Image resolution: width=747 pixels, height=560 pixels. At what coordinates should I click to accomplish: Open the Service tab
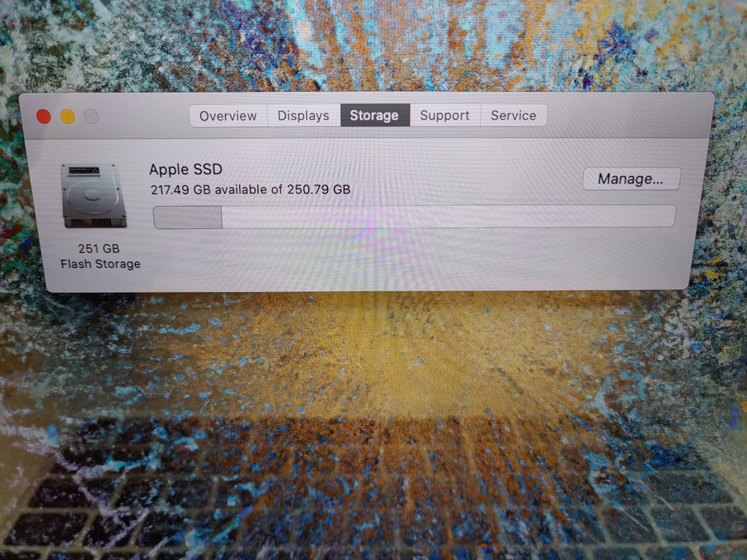[x=514, y=115]
